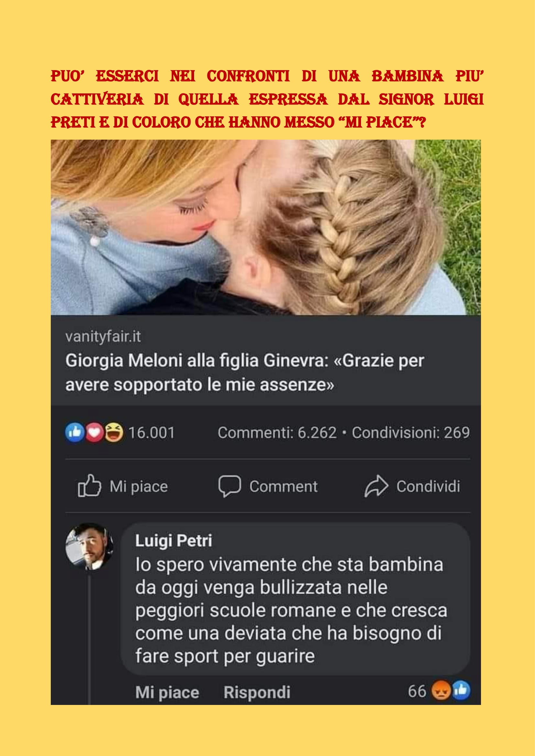
Task: Click the Condividi share arrow icon
Action: pos(376,486)
